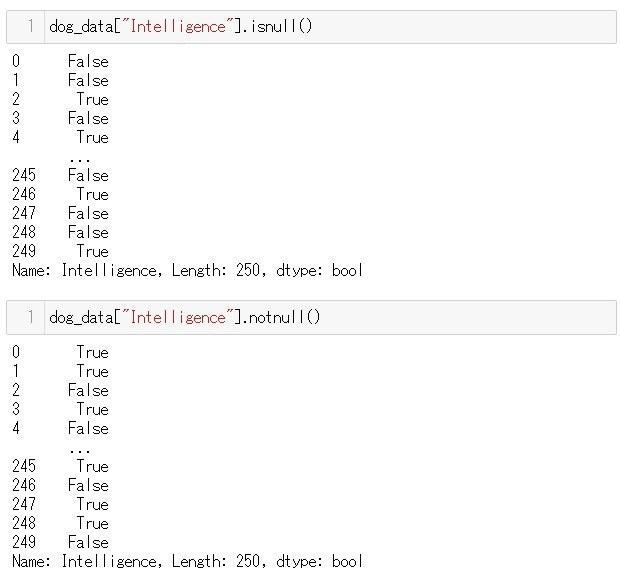Select row 3 False in isnull output
The image size is (620, 577).
coord(60,118)
